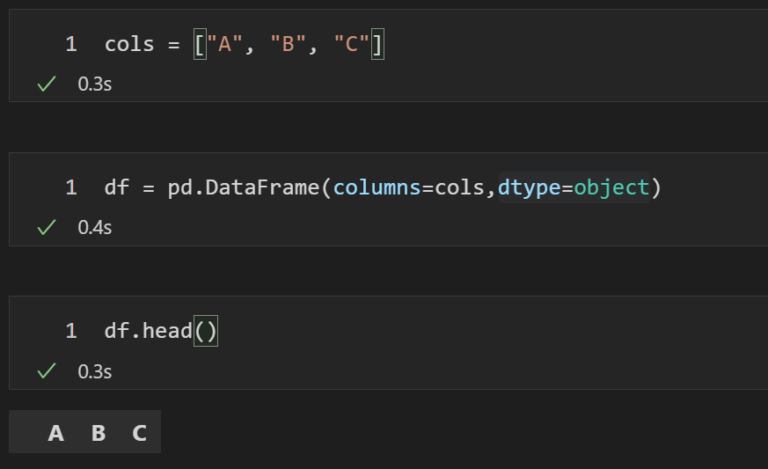The image size is (768, 469).
Task: Click the success checkmark beside 0.4s
Action: pos(45,228)
